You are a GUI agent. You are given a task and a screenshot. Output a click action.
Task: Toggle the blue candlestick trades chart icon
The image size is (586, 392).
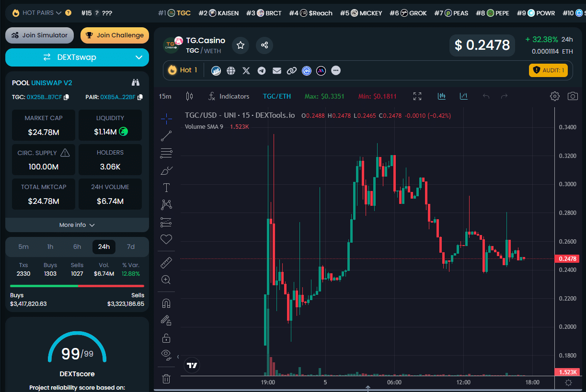[x=442, y=96]
